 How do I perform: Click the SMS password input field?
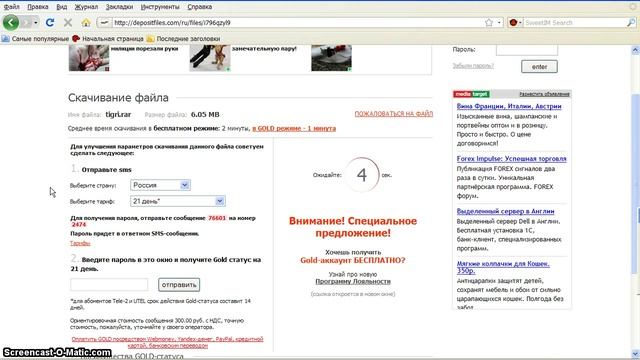point(109,284)
